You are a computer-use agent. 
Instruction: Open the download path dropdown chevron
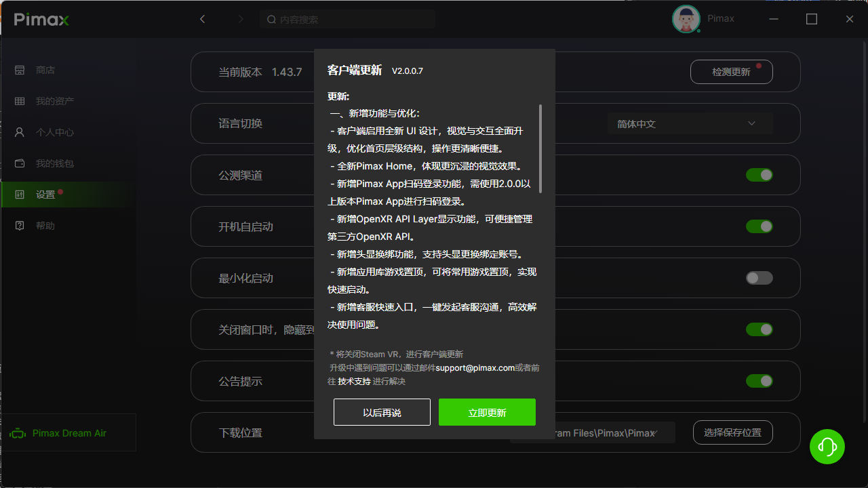654,432
